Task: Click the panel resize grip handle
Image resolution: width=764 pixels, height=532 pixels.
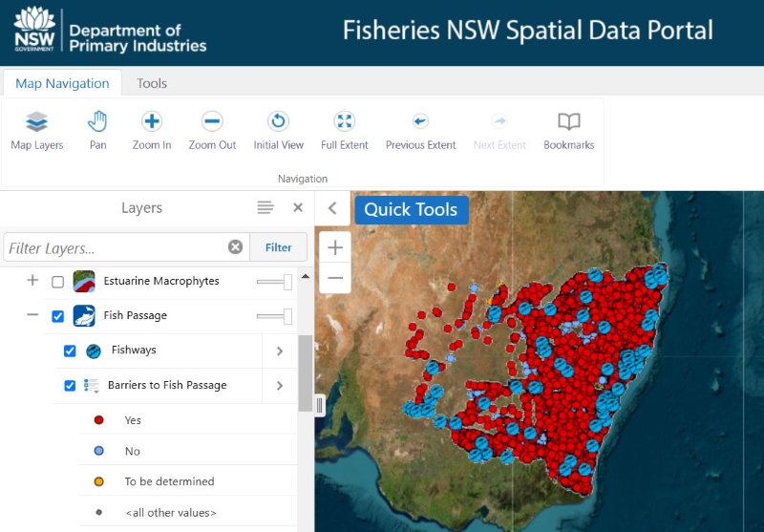Action: pos(320,405)
